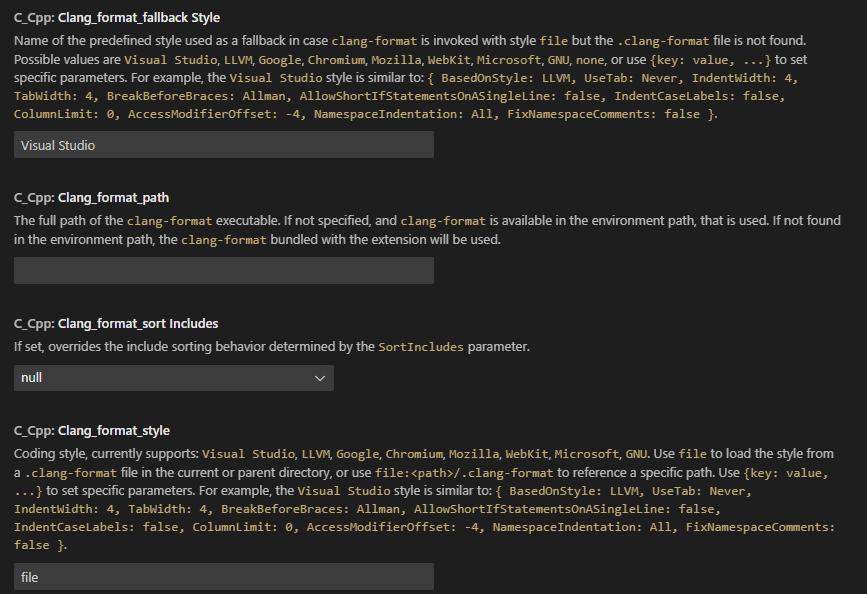Click the Clang_format_path description paragraph
This screenshot has width=867, height=594.
click(x=427, y=230)
